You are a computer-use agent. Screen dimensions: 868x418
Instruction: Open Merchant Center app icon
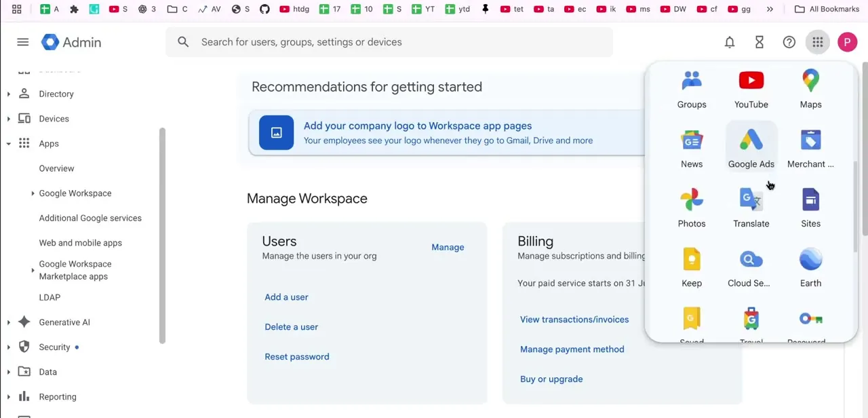810,149
